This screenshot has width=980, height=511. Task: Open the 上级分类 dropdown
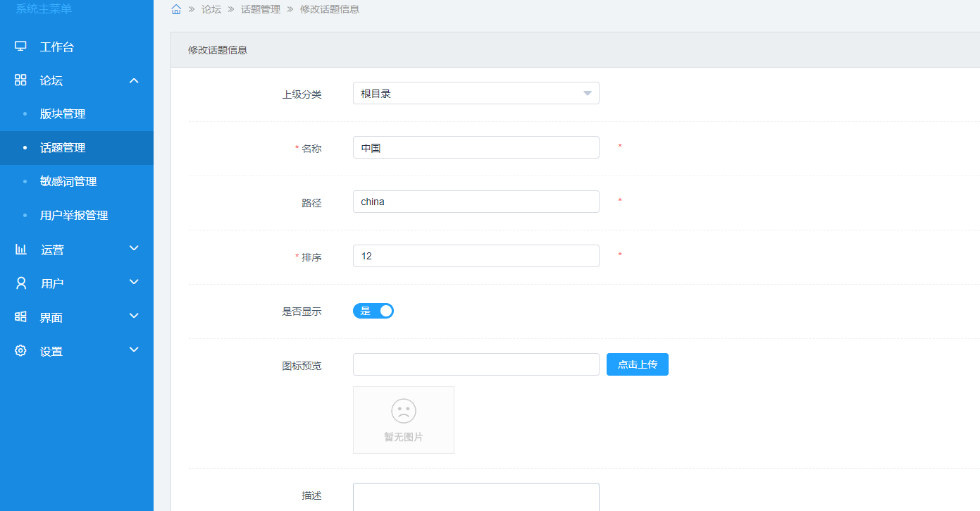[x=476, y=94]
